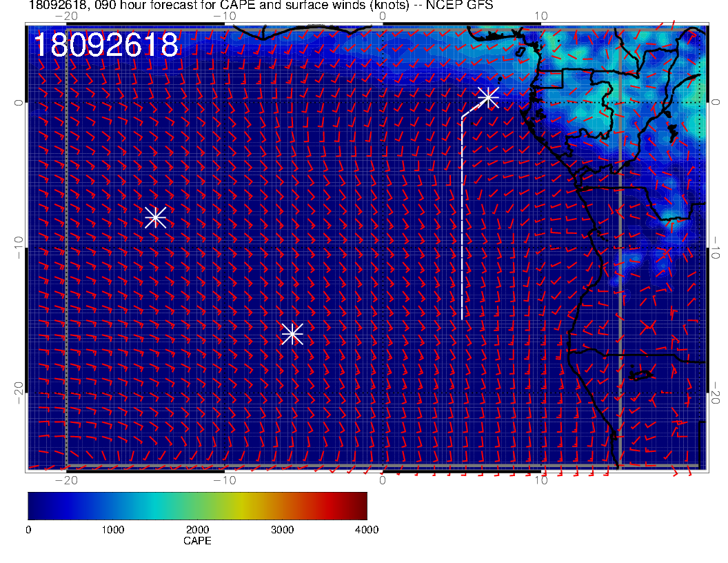Click the 18092618 timestamp overlay on the map
728x563 pixels.
pos(106,45)
